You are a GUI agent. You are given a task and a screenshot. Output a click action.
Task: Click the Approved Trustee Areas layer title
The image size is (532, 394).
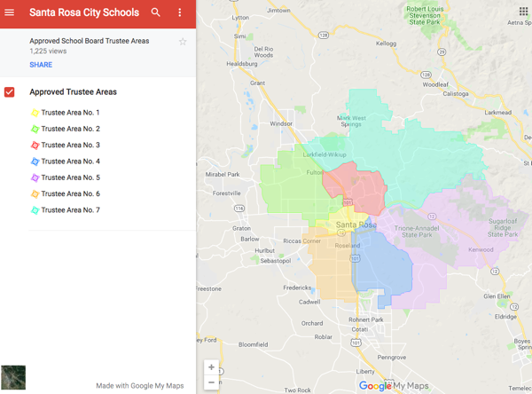tap(73, 92)
